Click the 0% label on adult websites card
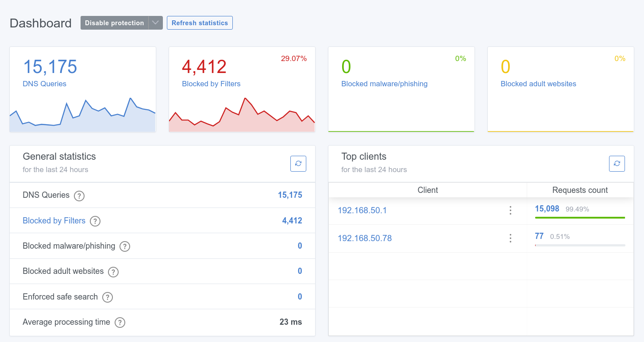This screenshot has height=342, width=644. 620,58
